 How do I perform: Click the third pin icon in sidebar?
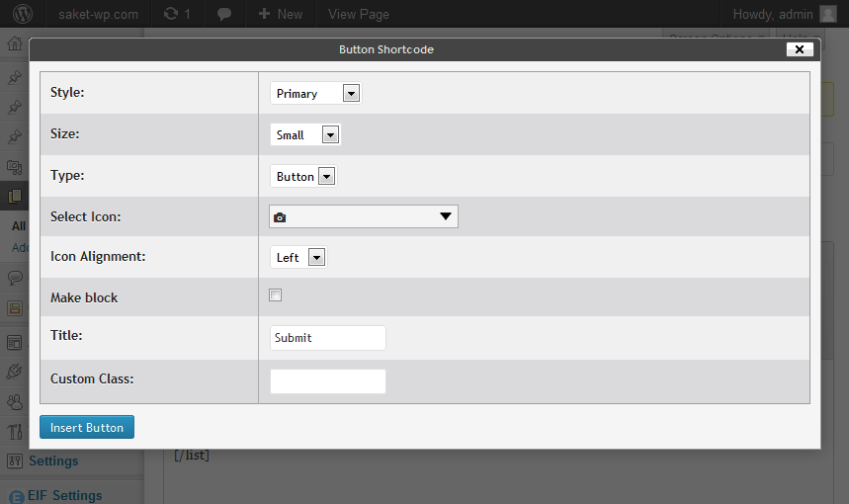pos(15,136)
